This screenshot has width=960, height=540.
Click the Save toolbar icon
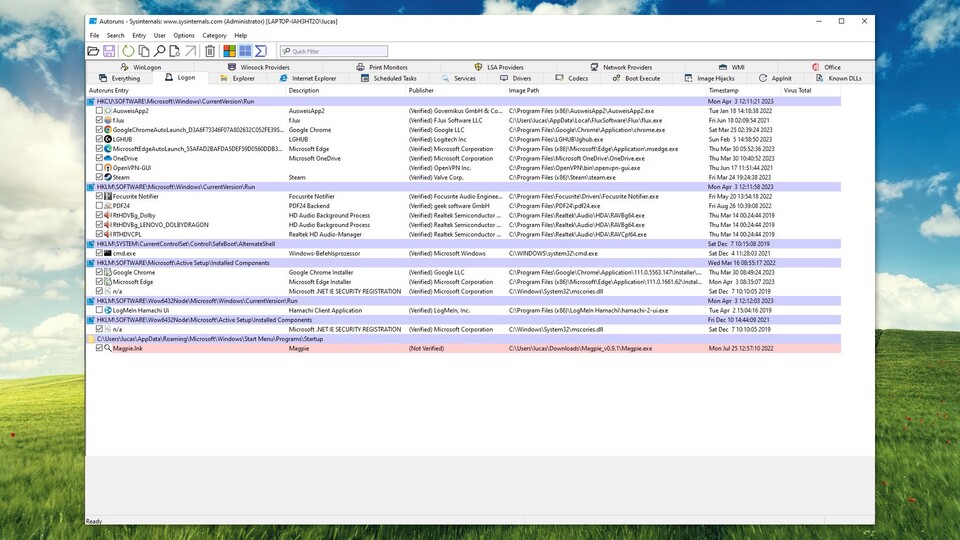[109, 51]
